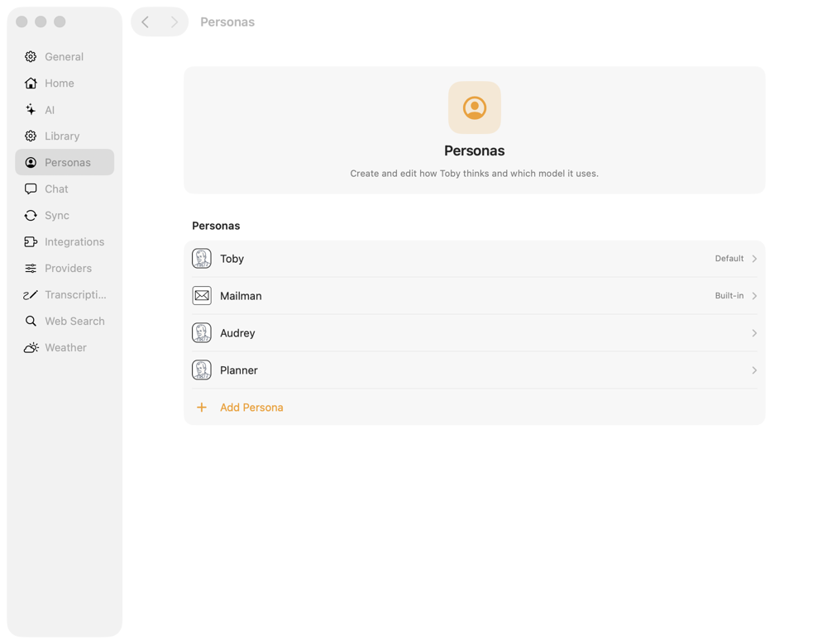Click the orange plus icon for Add Persona

[x=202, y=408]
